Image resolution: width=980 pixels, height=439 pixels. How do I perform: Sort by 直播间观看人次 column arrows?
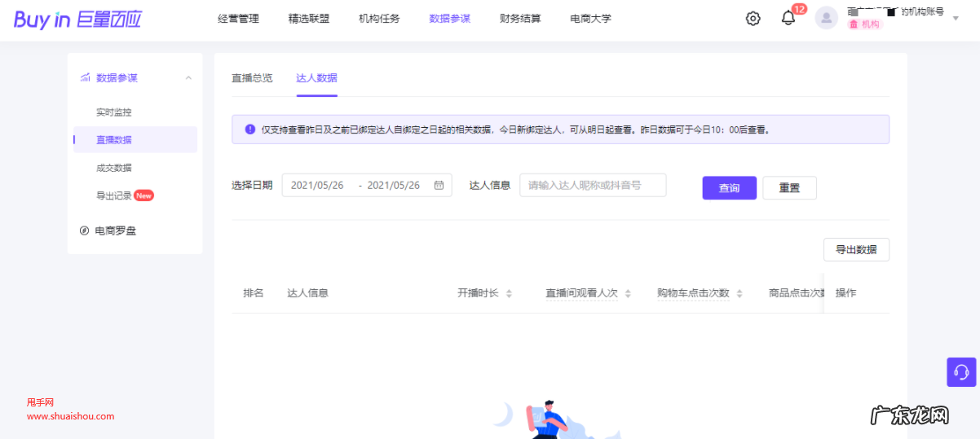pos(628,293)
